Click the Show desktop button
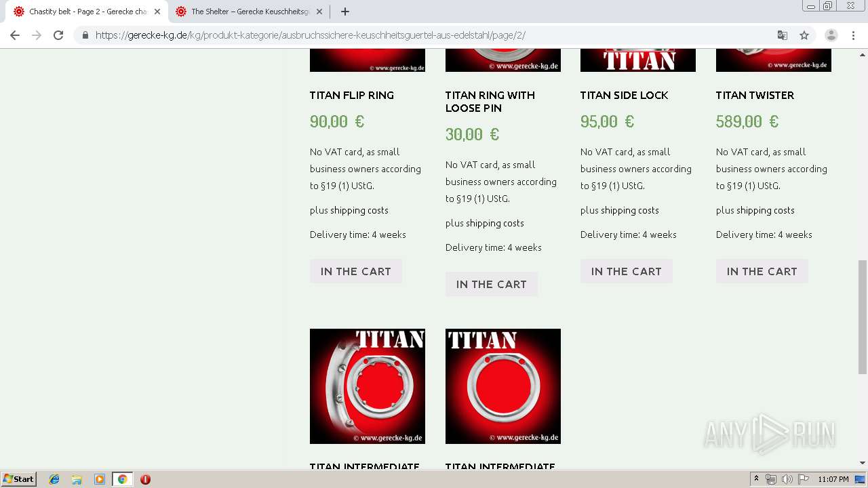Viewport: 868px width, 488px height. pos(861,479)
